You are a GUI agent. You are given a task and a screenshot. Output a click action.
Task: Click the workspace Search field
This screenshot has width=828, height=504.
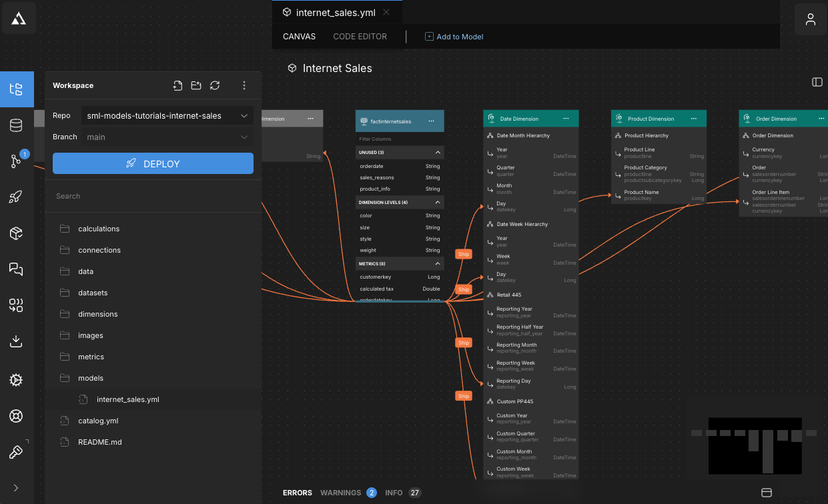point(153,196)
